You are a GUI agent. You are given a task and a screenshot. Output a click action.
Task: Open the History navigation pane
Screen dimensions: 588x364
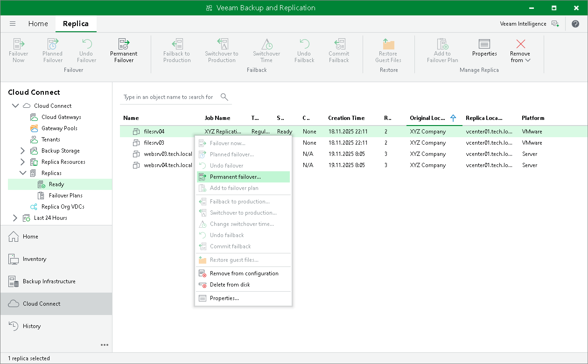pos(32,326)
